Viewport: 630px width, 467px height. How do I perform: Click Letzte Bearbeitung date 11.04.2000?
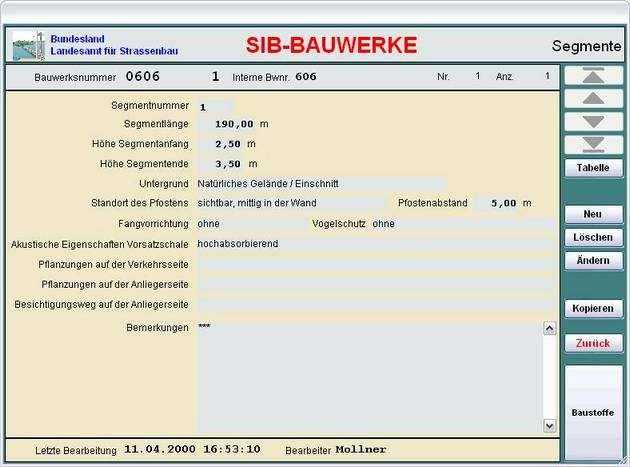pos(160,449)
